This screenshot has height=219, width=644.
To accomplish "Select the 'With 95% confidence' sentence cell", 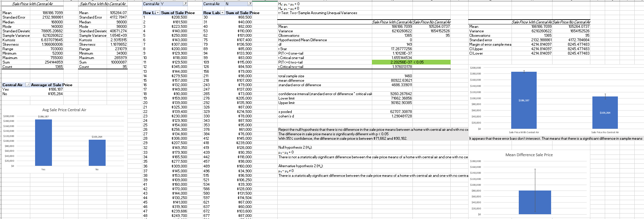I will [x=343, y=138].
